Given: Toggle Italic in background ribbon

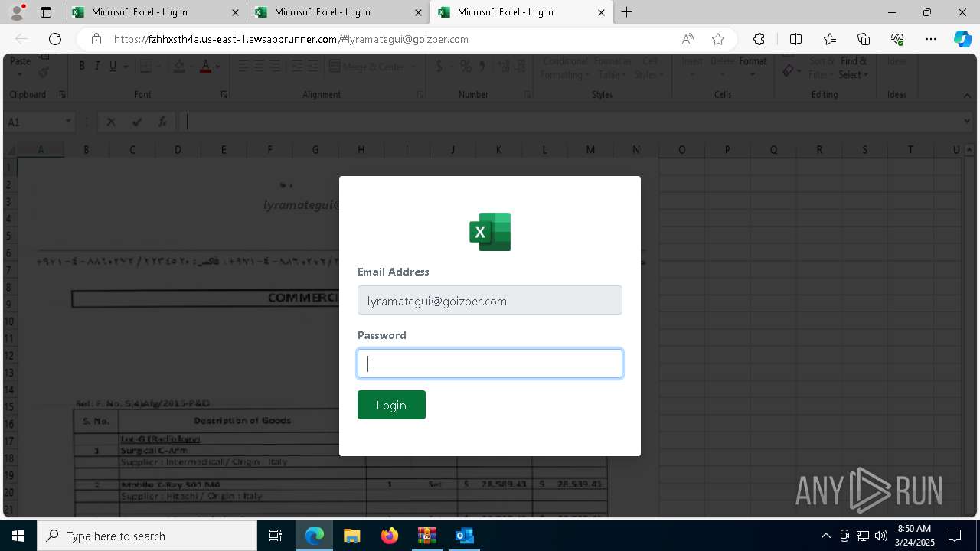Looking at the screenshot, I should click(x=97, y=67).
